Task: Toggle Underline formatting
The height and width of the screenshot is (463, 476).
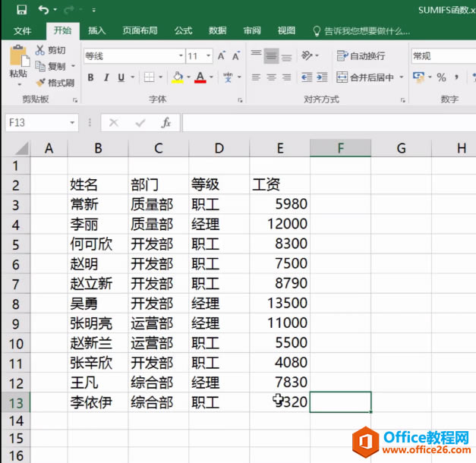Action: tap(121, 77)
